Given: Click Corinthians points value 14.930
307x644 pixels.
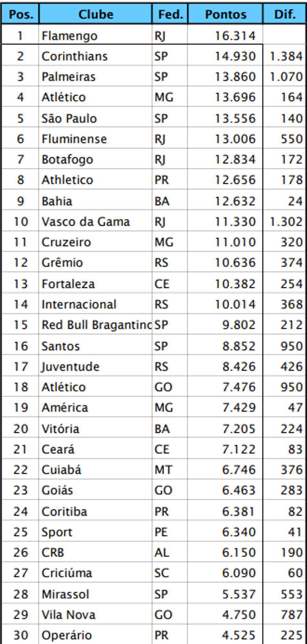Looking at the screenshot, I should point(225,56).
